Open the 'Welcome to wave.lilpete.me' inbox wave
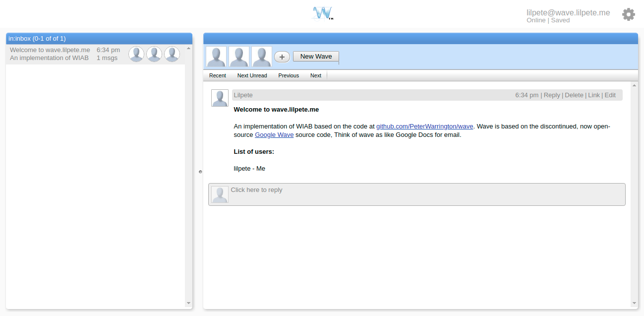Image resolution: width=644 pixels, height=316 pixels. [95, 54]
